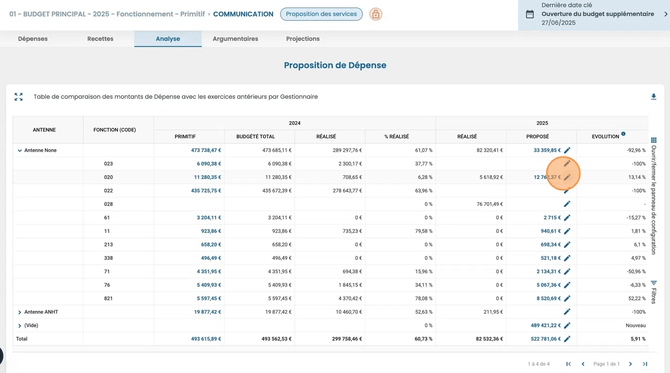Expand the Antenne ANHT group
670x373 pixels.
(20, 312)
